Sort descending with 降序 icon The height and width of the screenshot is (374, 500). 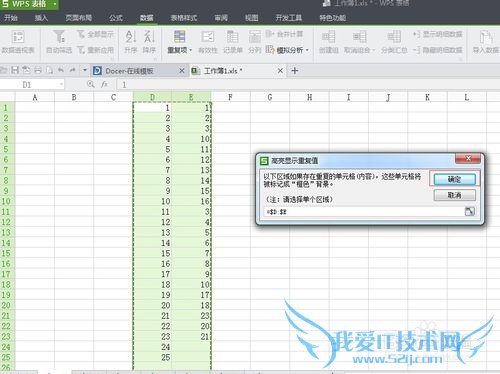pos(149,37)
